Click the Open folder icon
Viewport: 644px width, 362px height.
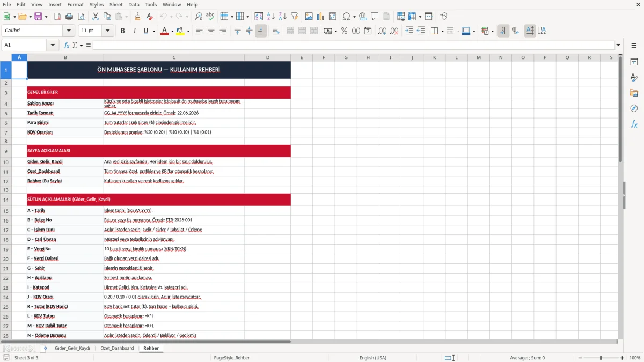tap(21, 17)
